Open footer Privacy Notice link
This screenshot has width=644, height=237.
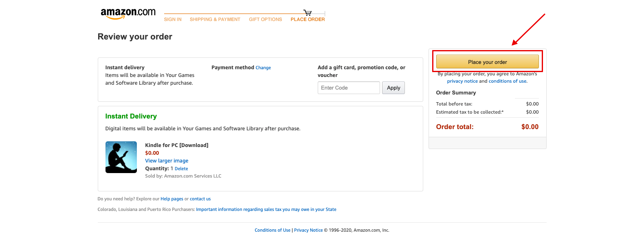308,230
